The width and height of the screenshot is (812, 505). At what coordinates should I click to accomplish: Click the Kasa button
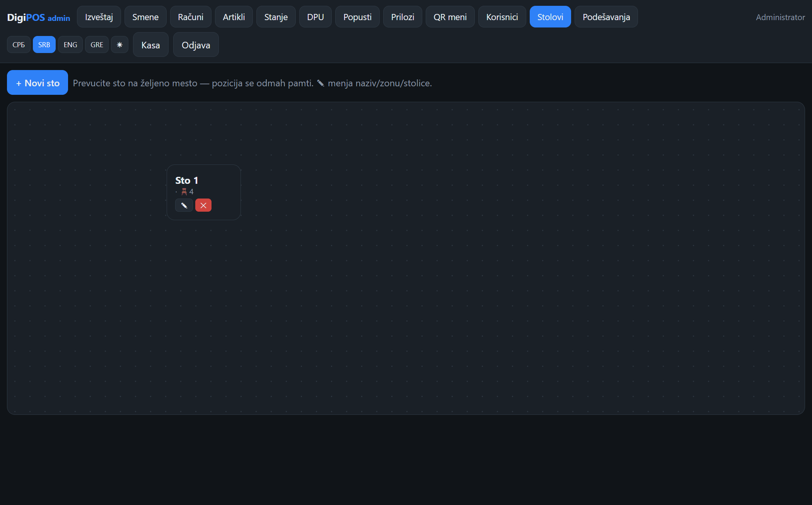click(x=151, y=45)
